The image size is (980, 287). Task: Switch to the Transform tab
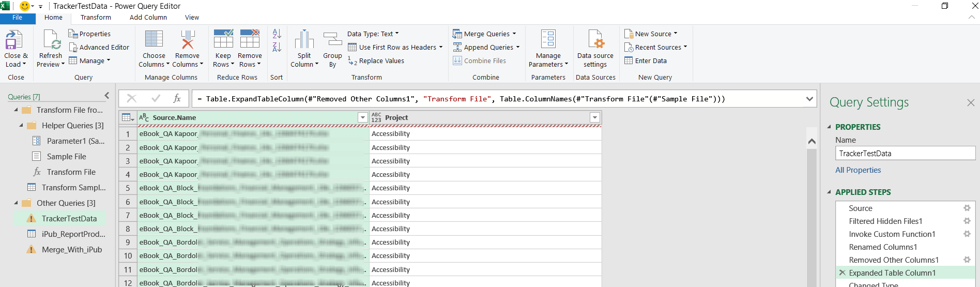pyautogui.click(x=96, y=18)
